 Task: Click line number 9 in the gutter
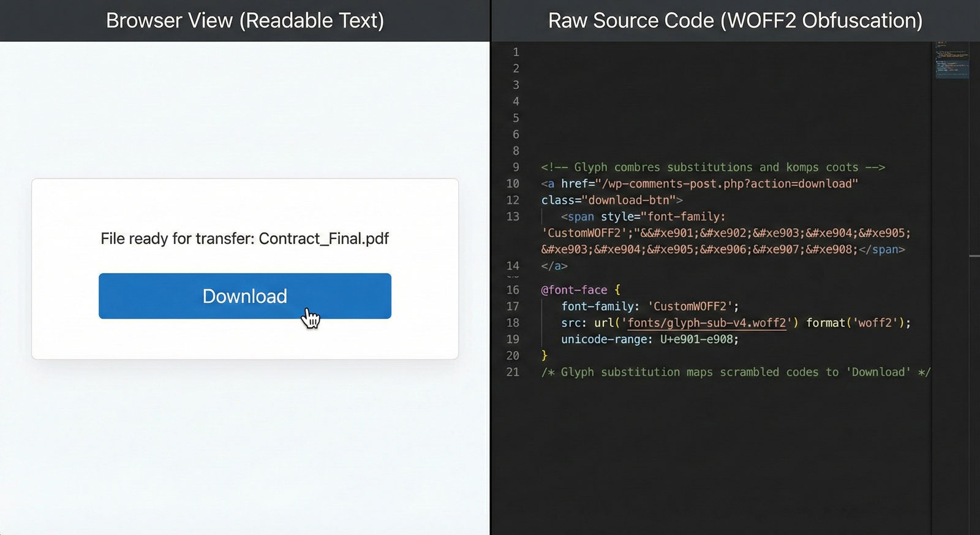pyautogui.click(x=516, y=167)
